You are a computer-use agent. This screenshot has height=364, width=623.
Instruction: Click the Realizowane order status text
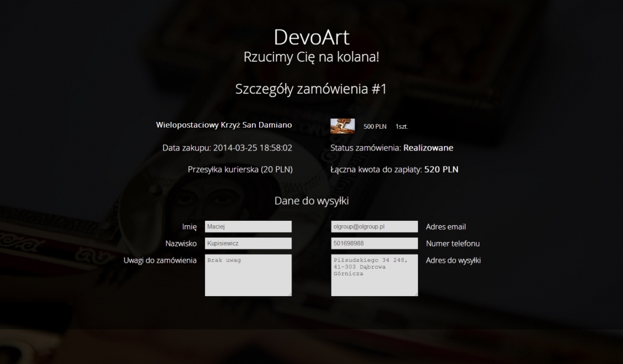429,147
